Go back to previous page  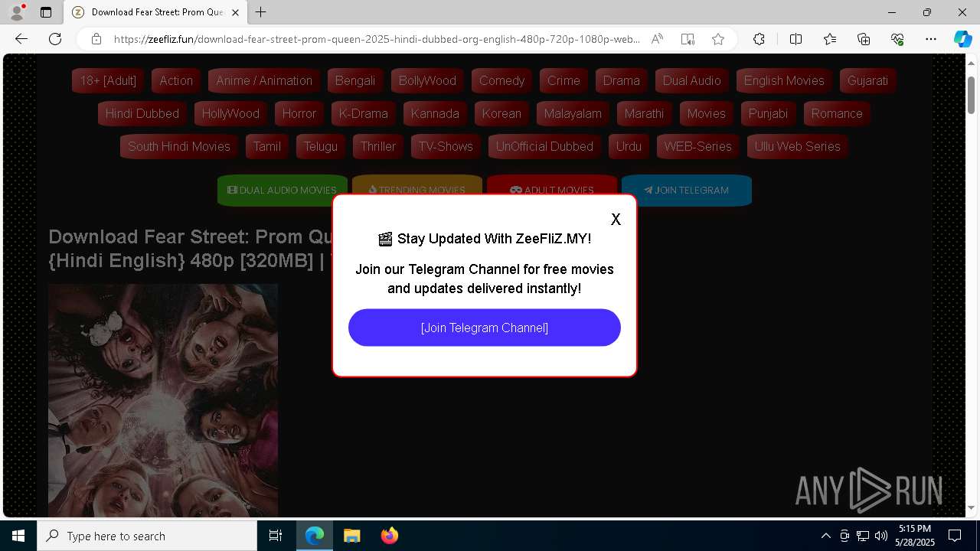(21, 39)
